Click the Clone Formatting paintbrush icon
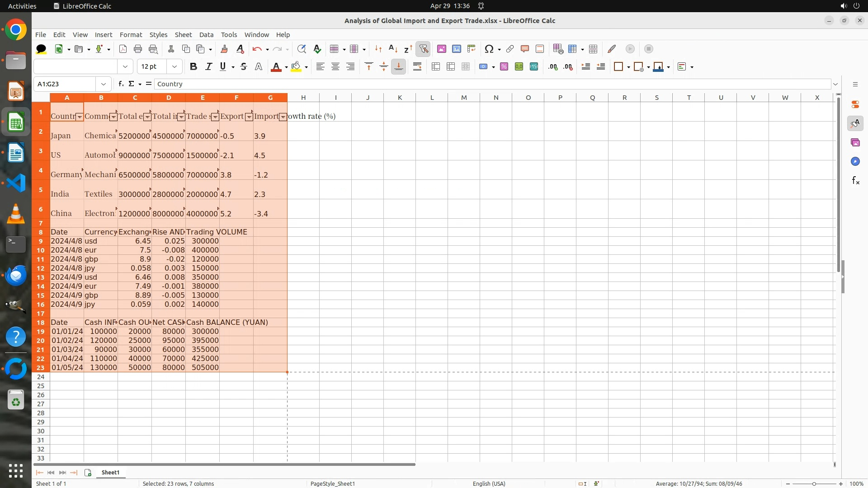This screenshot has width=868, height=488. click(x=224, y=49)
